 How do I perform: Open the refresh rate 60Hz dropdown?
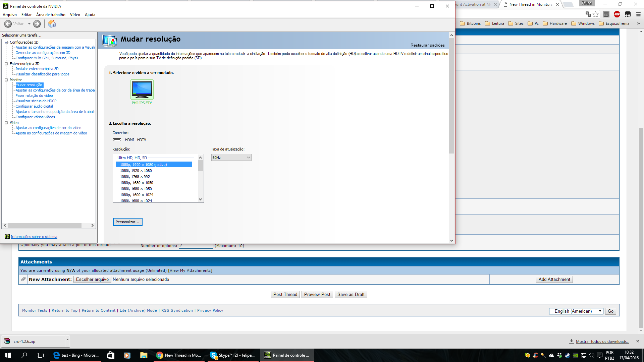[x=231, y=158]
